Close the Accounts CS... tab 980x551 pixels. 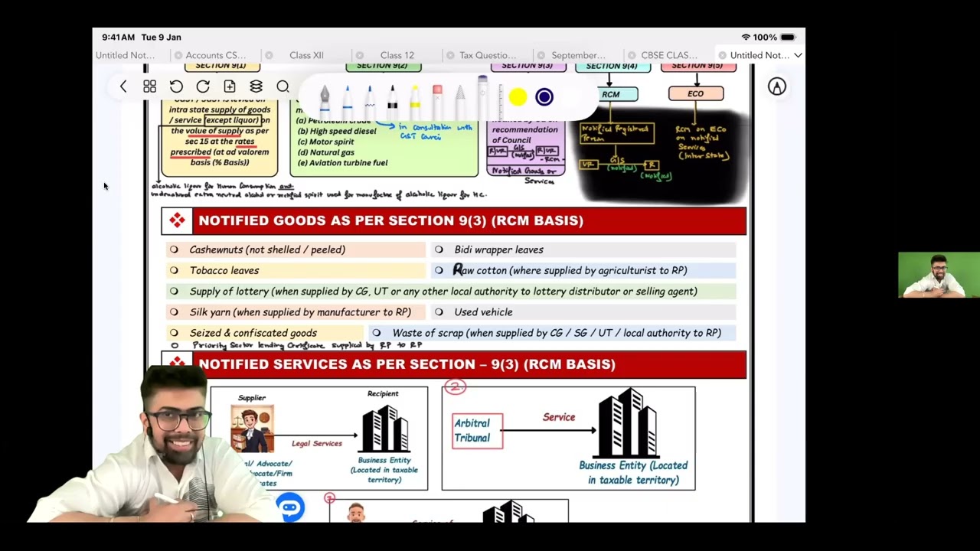(178, 55)
